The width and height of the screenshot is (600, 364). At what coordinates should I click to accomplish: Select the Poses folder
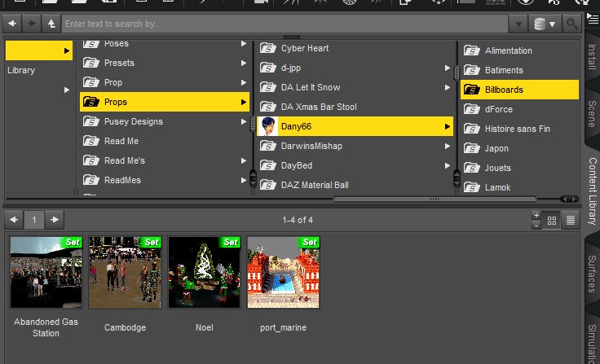click(x=165, y=44)
